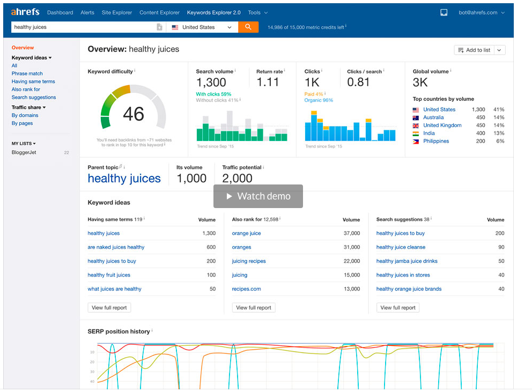
Task: View full report for Having same terms
Action: [109, 307]
